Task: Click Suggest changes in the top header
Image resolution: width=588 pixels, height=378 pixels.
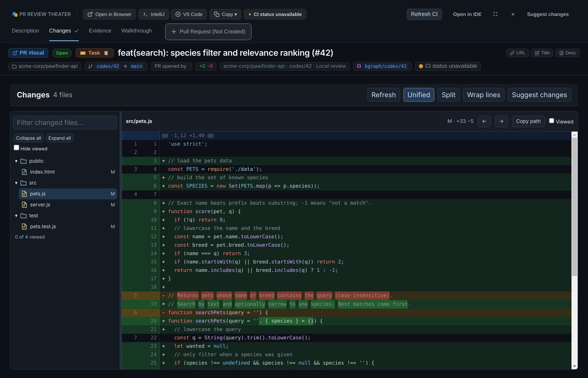Action: pos(548,14)
